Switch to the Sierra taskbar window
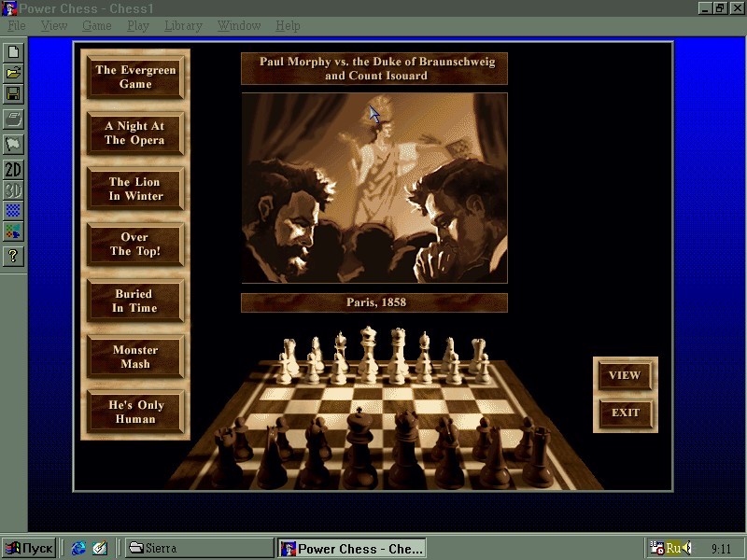 point(199,548)
